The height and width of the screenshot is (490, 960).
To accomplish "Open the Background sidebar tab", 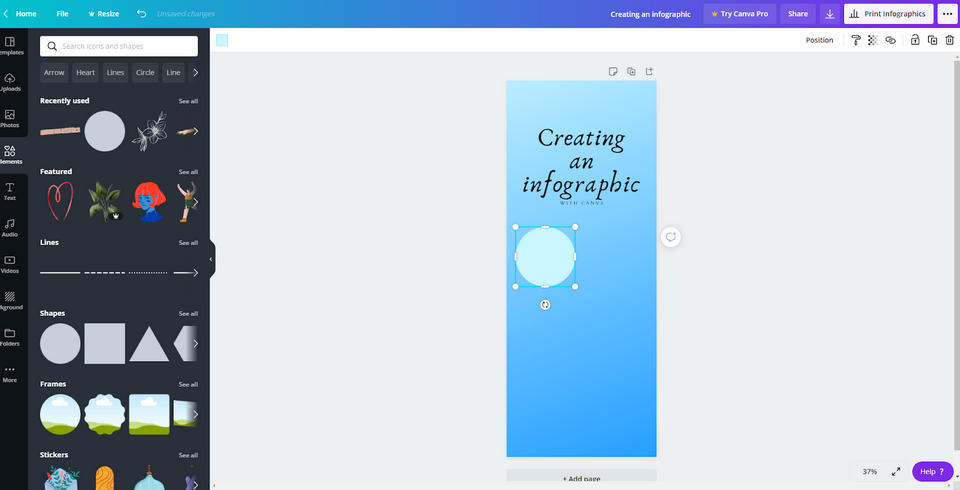I will coord(10,301).
